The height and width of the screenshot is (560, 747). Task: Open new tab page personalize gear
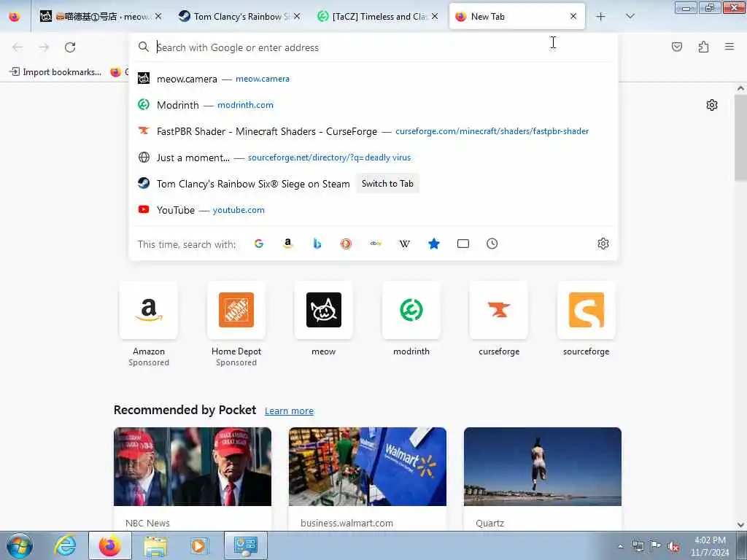pos(712,105)
